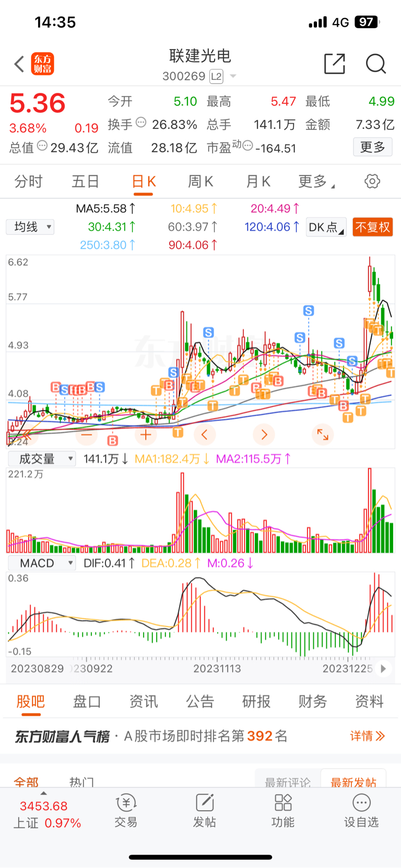Tap the 设自选 watchlist icon
The image size is (401, 868).
[x=361, y=811]
